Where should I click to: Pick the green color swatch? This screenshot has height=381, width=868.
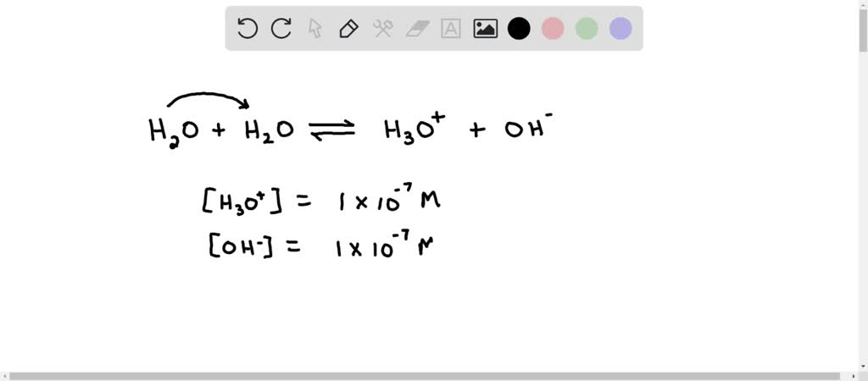click(587, 28)
